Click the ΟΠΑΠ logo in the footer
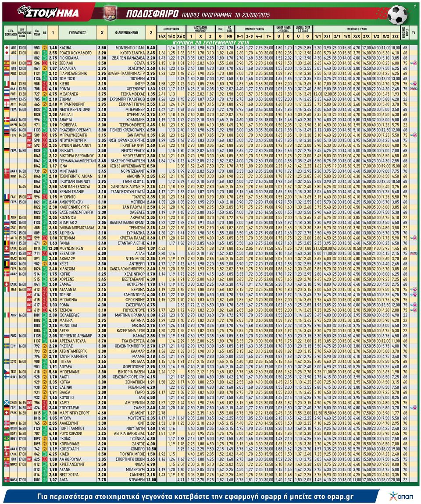421x504 pixels. [401, 496]
